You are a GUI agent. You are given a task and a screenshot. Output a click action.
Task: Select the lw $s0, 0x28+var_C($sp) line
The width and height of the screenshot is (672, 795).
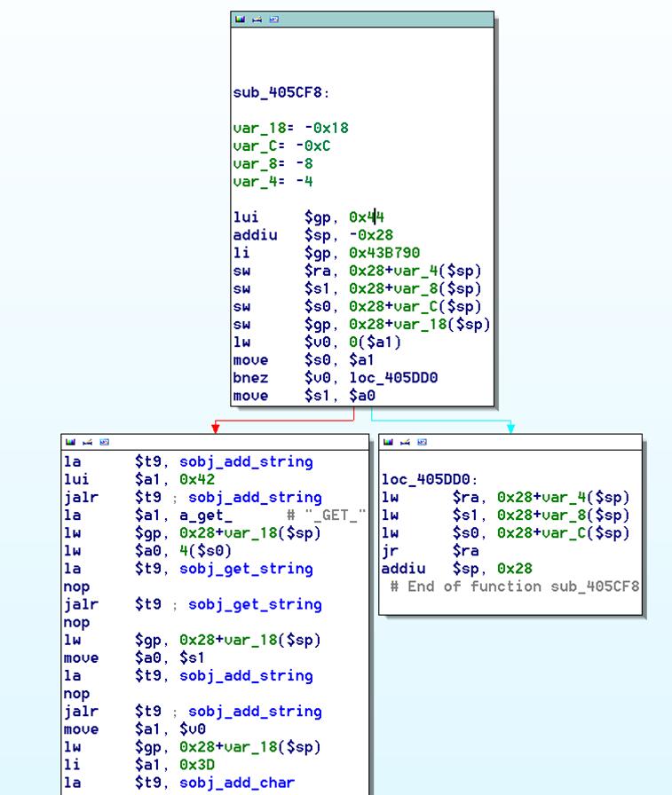click(506, 533)
